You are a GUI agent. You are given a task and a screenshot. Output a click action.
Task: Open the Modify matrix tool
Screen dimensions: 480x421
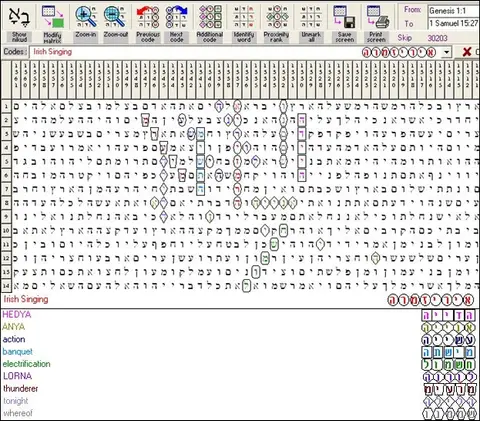click(52, 17)
